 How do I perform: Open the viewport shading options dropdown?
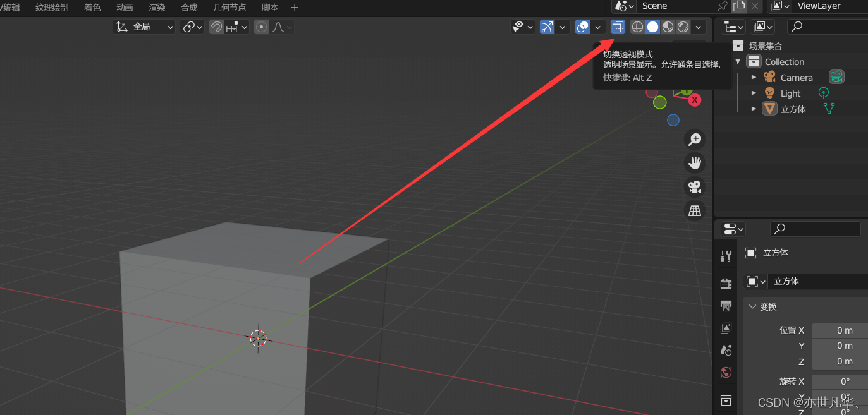(698, 27)
